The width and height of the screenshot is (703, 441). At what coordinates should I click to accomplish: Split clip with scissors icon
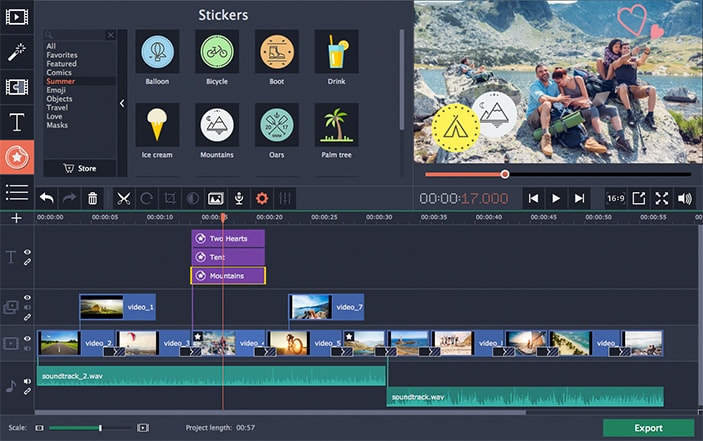coord(123,198)
